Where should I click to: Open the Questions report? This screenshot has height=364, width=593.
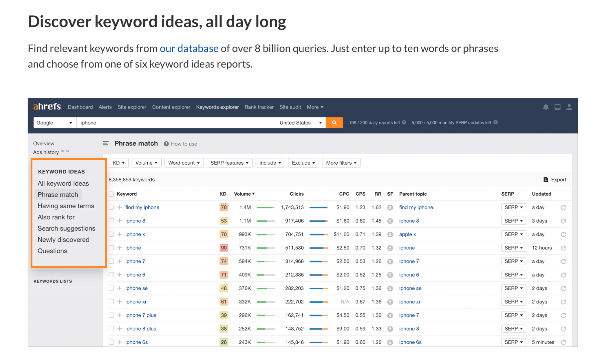pyautogui.click(x=52, y=251)
